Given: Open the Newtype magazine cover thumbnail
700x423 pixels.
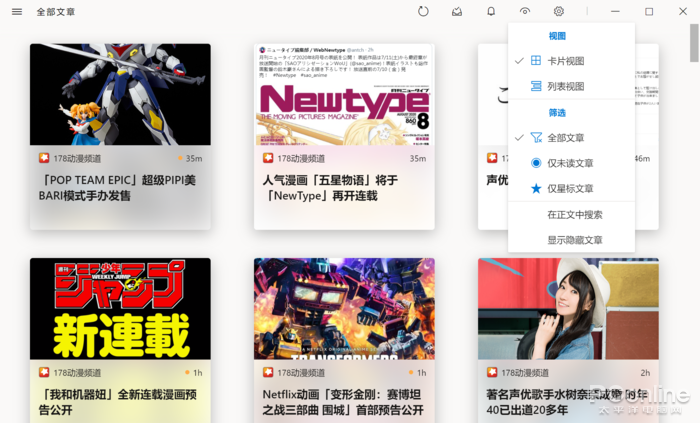Looking at the screenshot, I should click(x=344, y=95).
